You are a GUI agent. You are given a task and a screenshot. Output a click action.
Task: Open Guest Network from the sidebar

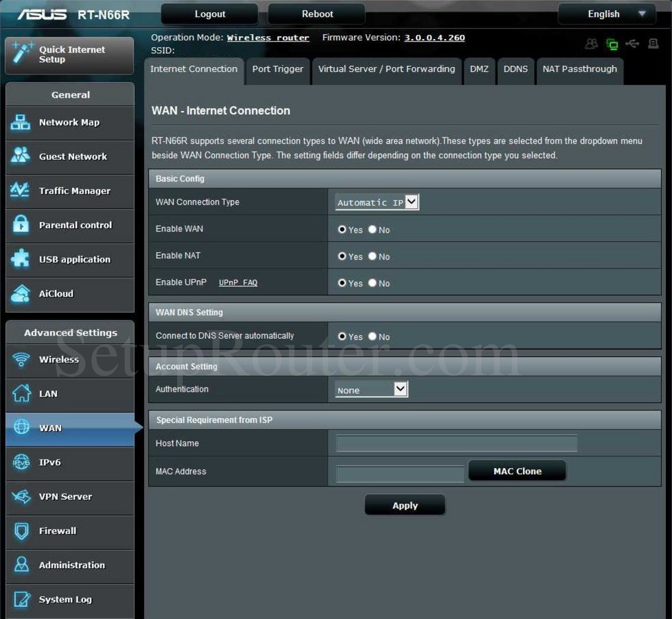coord(70,157)
